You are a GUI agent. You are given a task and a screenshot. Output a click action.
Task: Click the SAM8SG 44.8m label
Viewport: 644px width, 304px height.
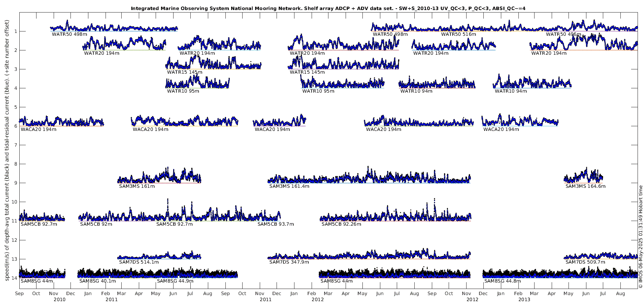point(503,281)
